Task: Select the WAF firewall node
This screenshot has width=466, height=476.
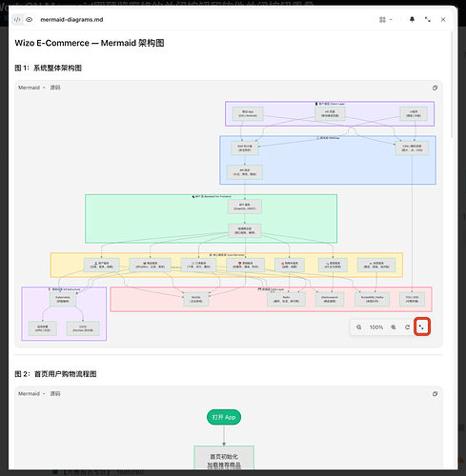Action: click(245, 149)
